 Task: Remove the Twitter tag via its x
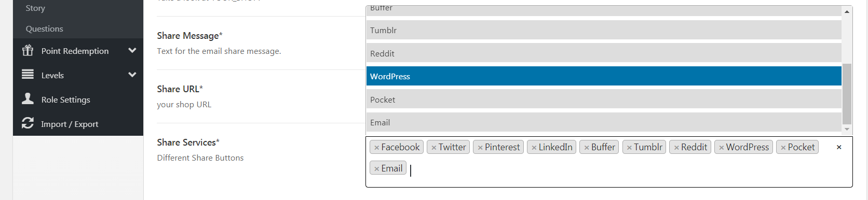[434, 148]
